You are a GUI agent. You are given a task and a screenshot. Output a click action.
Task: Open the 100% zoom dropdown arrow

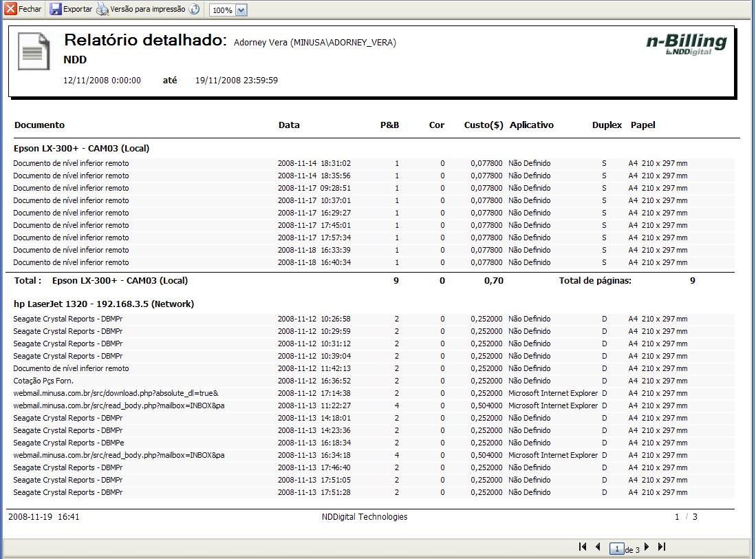pos(241,10)
